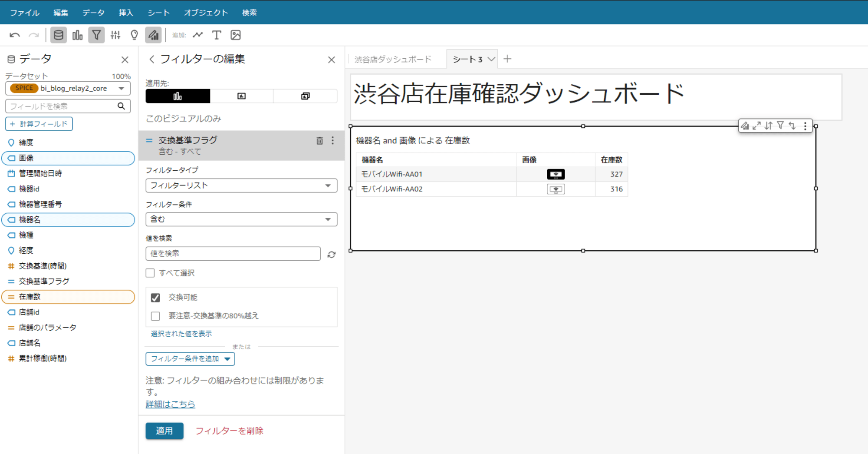Select the 機器名 field in list
Viewport: 868px width, 454px height.
(x=68, y=220)
